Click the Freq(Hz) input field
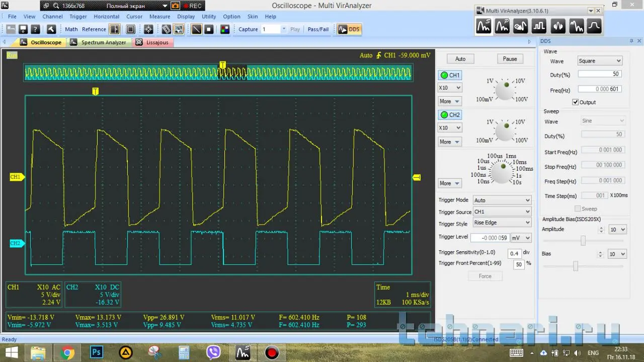Image resolution: width=644 pixels, height=362 pixels. [x=600, y=89]
